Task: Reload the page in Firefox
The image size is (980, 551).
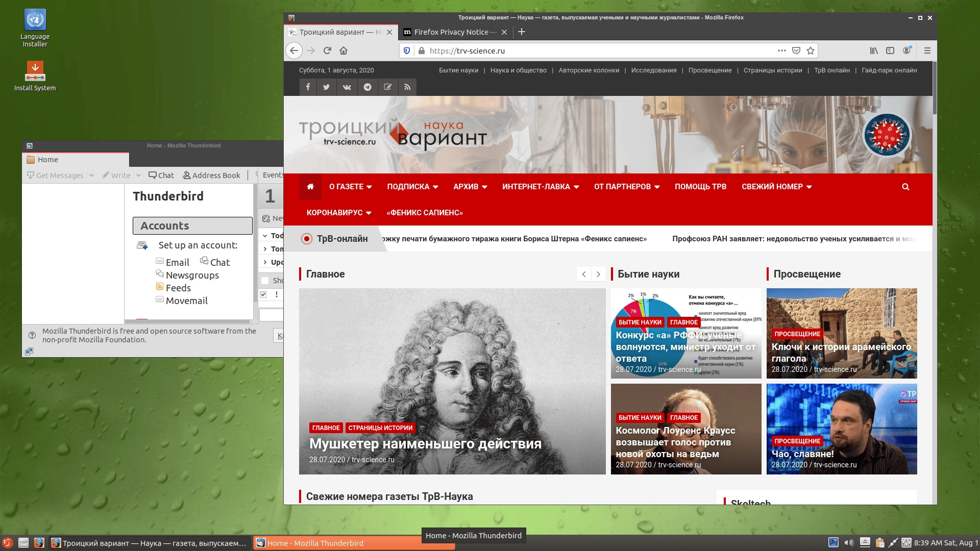Action: point(327,51)
